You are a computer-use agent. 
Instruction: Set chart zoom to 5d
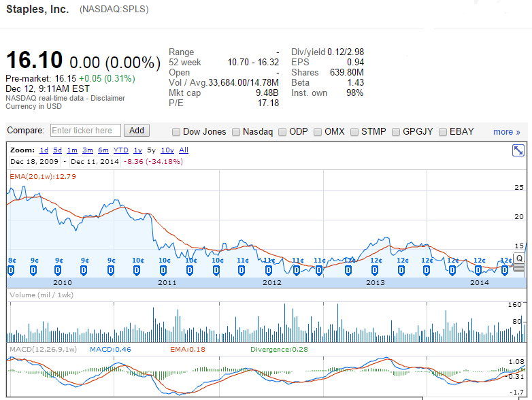point(57,150)
